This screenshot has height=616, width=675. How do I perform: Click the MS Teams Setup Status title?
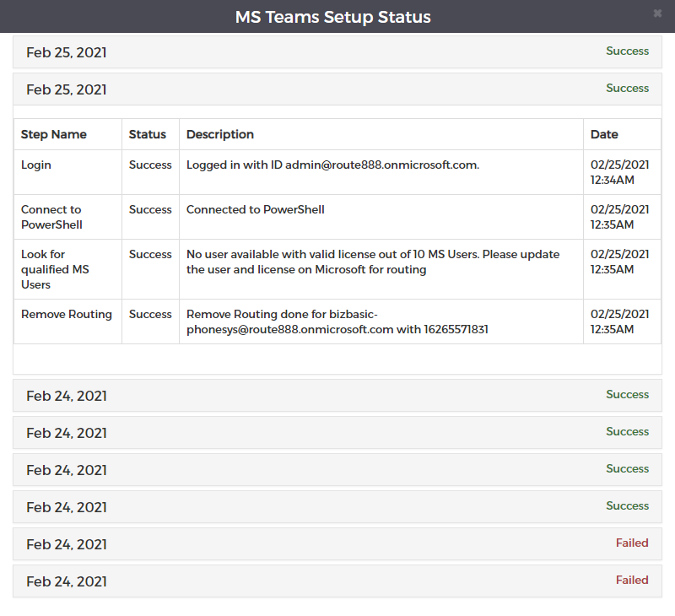point(332,17)
